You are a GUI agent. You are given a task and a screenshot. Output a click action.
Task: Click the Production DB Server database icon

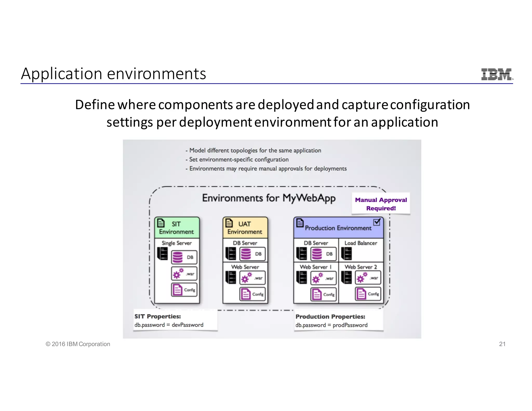(317, 254)
